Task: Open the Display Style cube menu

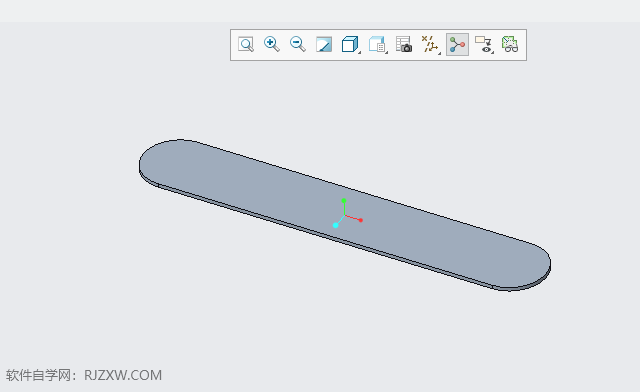Action: 351,45
